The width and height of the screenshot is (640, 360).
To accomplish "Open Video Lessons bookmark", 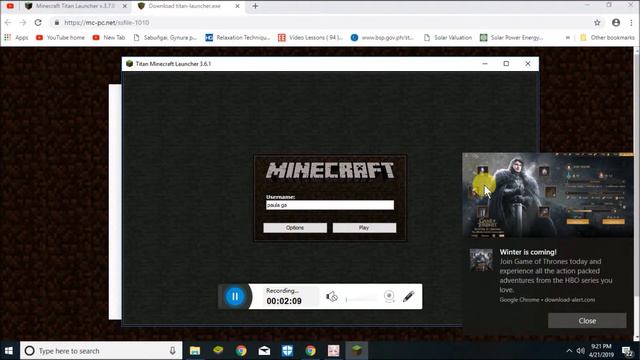I will [x=311, y=38].
